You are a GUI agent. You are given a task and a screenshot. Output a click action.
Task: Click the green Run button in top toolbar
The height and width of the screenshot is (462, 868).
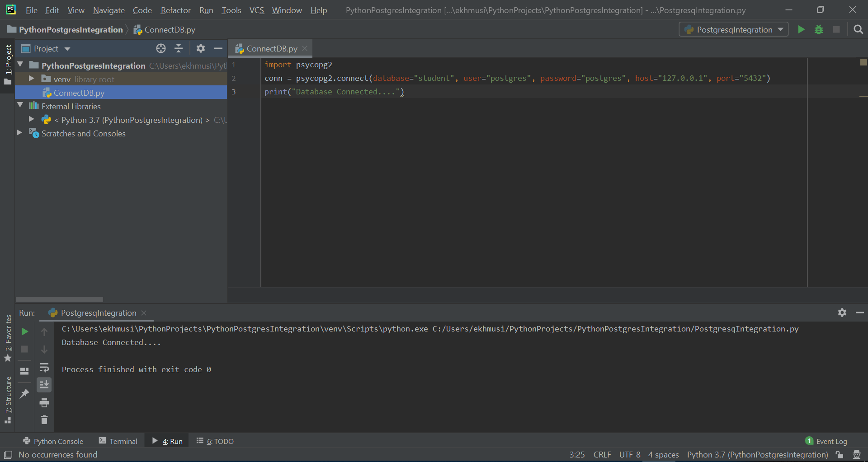point(801,30)
